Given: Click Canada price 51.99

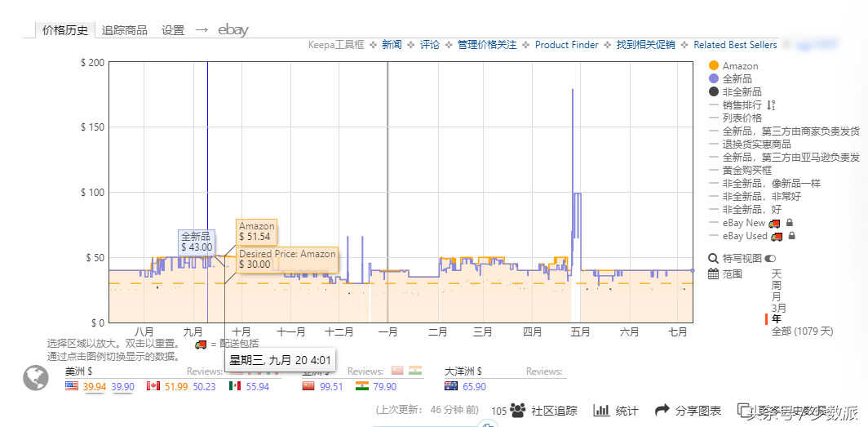Looking at the screenshot, I should [x=176, y=386].
